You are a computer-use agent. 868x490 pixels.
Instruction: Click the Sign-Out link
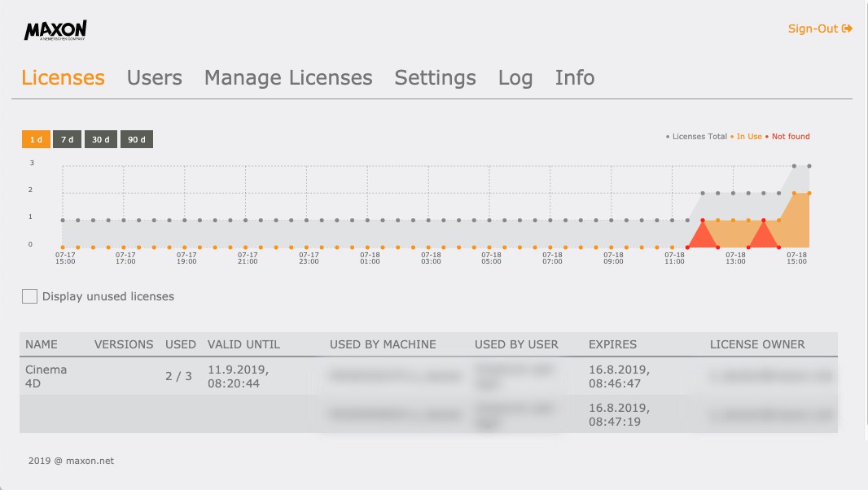820,28
